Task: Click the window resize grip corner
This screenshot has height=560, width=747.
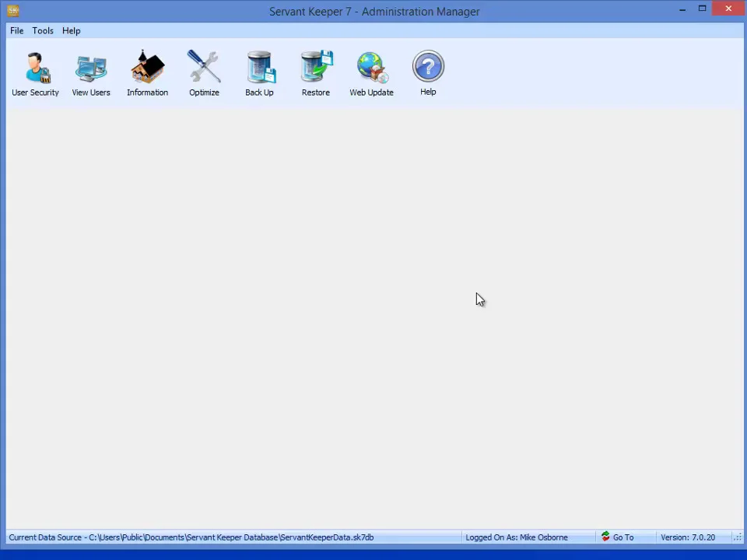Action: pyautogui.click(x=738, y=537)
